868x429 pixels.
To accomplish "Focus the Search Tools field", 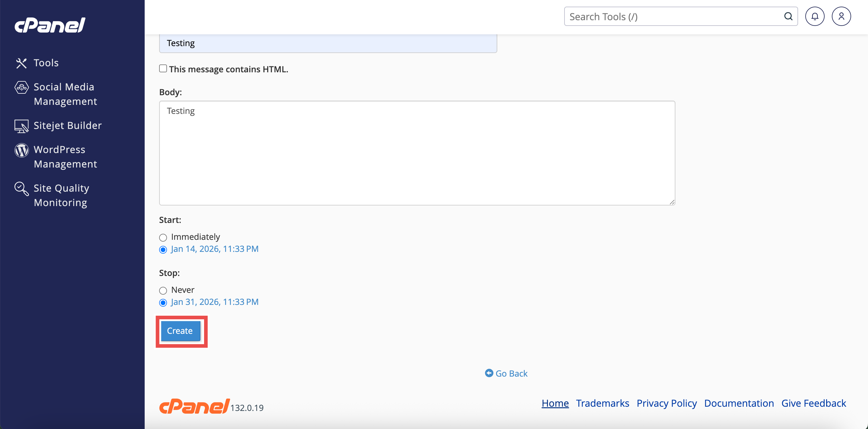I will click(x=674, y=17).
